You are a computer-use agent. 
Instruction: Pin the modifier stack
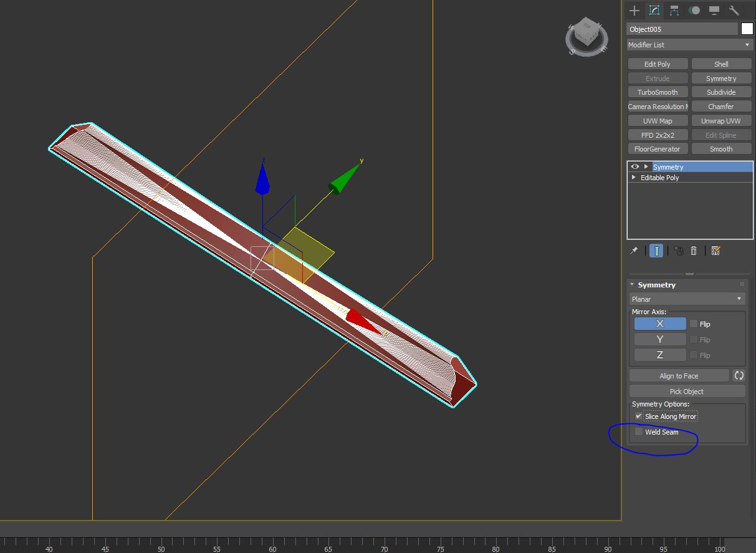633,250
